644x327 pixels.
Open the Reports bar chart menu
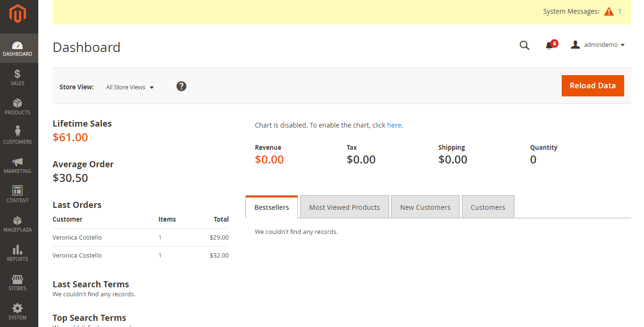point(17,253)
